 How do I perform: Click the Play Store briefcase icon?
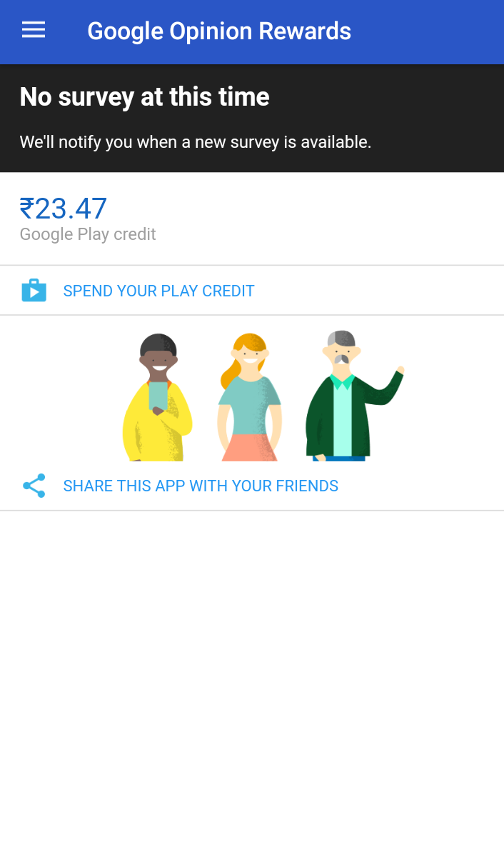tap(34, 290)
